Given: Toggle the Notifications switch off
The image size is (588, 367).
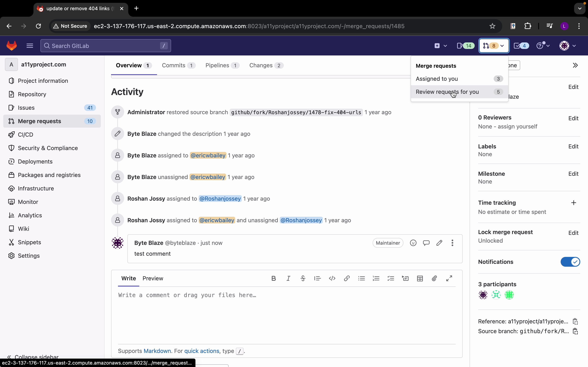Looking at the screenshot, I should (x=570, y=262).
